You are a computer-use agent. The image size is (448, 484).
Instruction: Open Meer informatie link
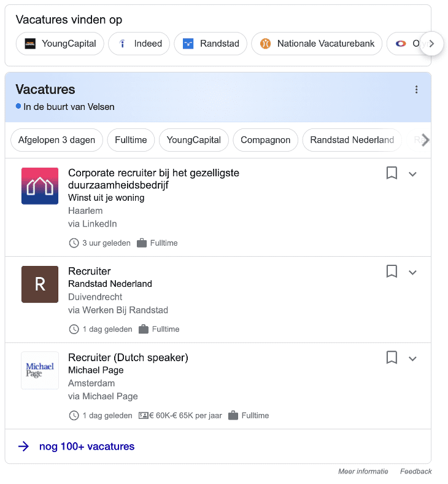tap(363, 471)
